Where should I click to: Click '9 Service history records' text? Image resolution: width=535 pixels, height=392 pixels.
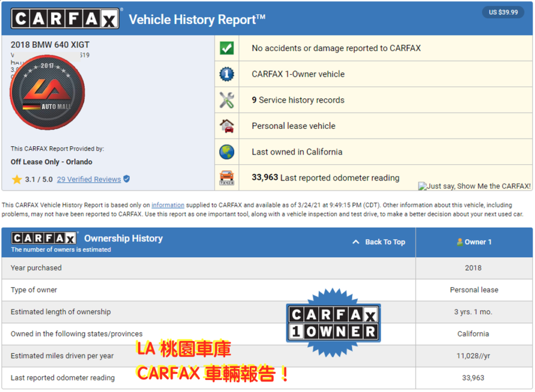pos(298,100)
